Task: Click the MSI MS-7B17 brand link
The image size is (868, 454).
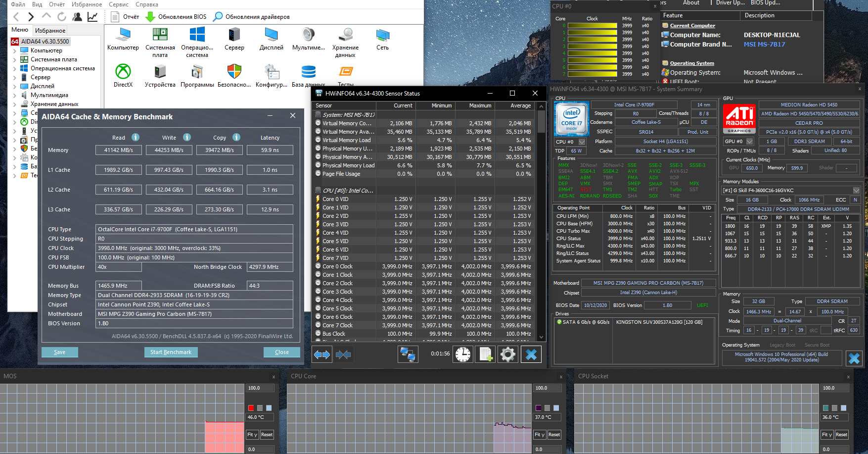Action: [x=764, y=45]
